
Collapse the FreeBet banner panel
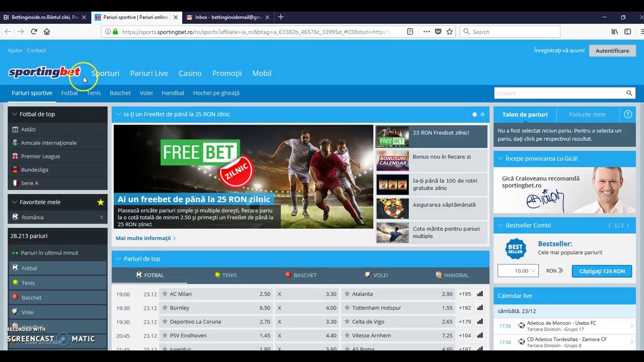119,114
